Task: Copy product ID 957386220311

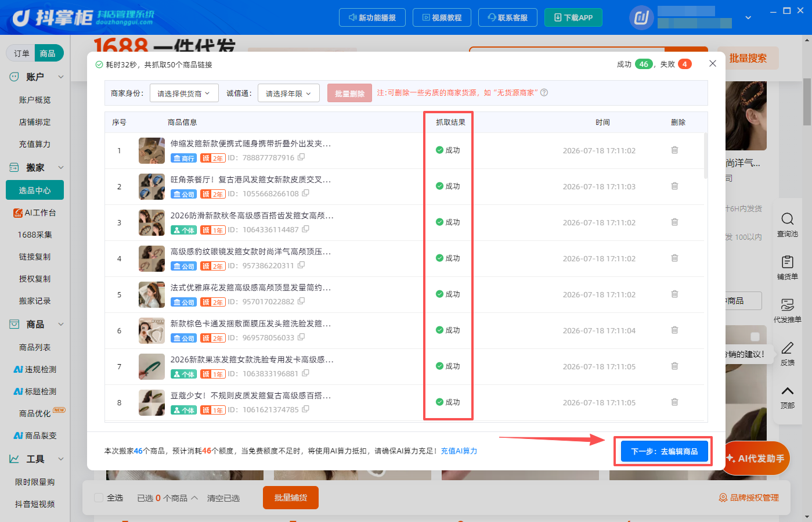Action: [x=301, y=265]
